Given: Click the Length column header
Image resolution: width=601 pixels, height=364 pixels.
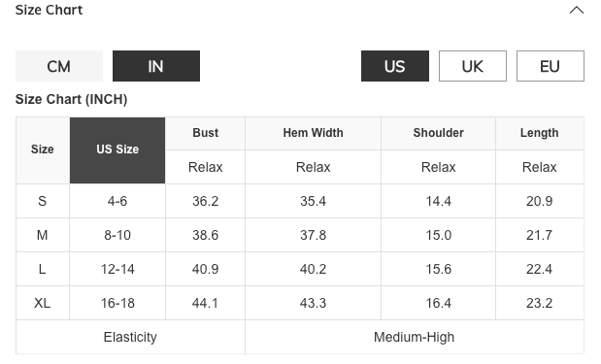Looking at the screenshot, I should 539,133.
